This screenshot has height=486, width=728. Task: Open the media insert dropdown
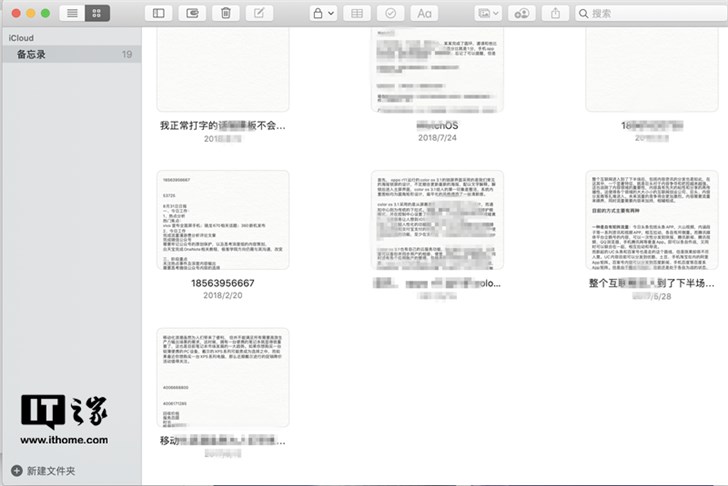pos(488,13)
